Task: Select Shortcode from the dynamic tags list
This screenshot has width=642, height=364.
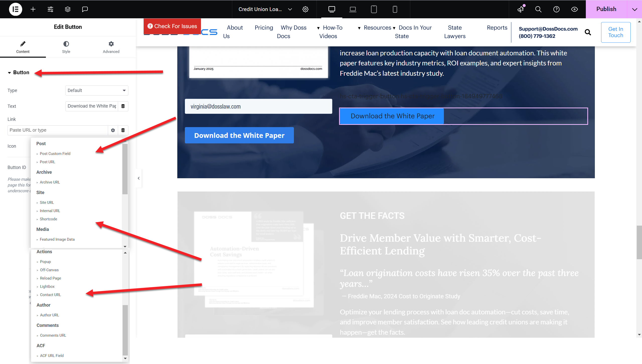Action: tap(48, 219)
